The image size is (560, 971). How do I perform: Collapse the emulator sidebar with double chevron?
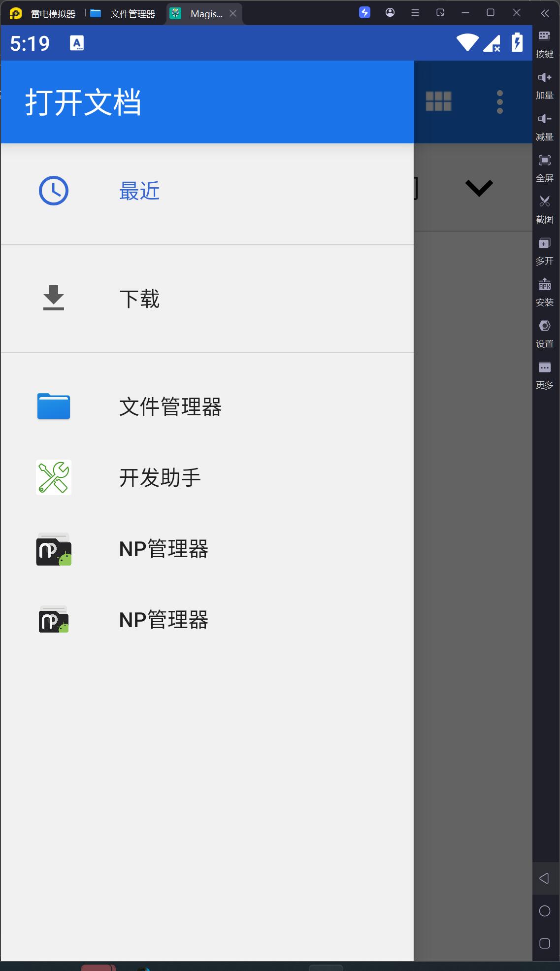pos(545,13)
